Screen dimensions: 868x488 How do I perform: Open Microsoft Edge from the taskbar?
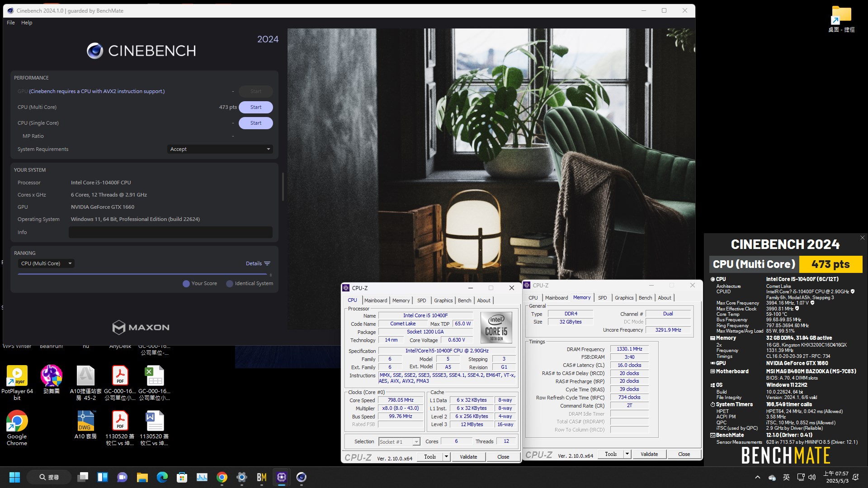[162, 477]
